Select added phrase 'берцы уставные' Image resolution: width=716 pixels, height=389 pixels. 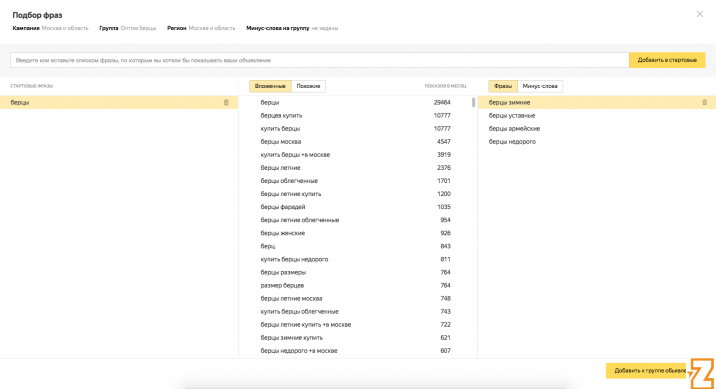coord(512,116)
